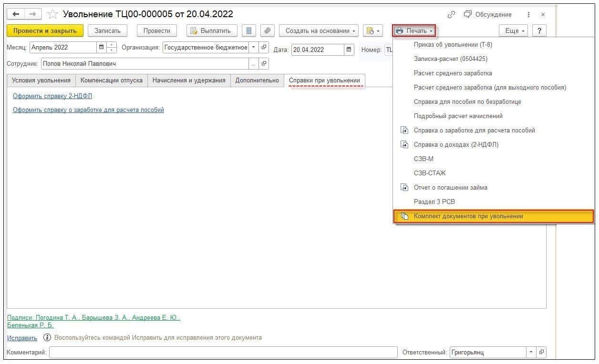Select СЗВ-СТАЖ print form
The image size is (599, 364).
[x=494, y=173]
